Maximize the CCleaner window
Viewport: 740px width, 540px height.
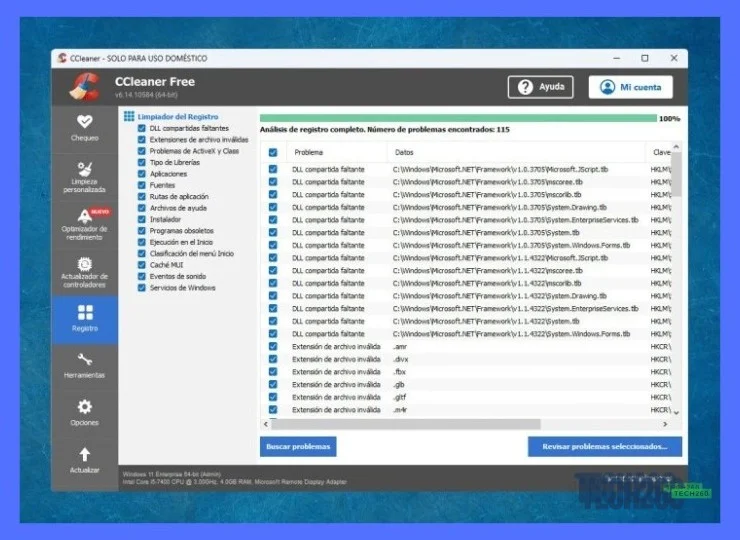pyautogui.click(x=645, y=58)
